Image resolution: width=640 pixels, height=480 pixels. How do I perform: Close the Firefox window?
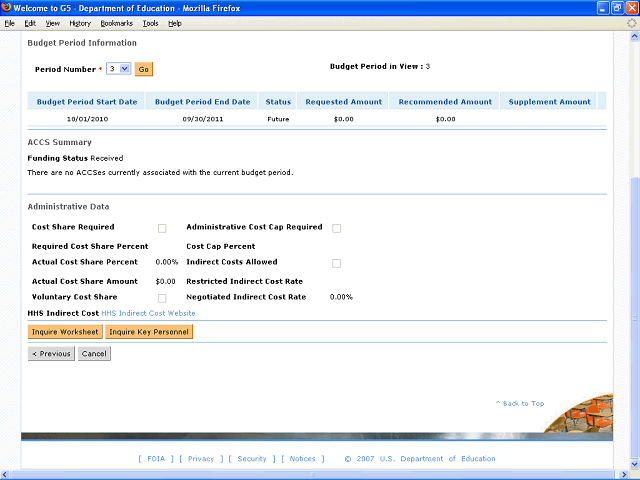pos(632,8)
